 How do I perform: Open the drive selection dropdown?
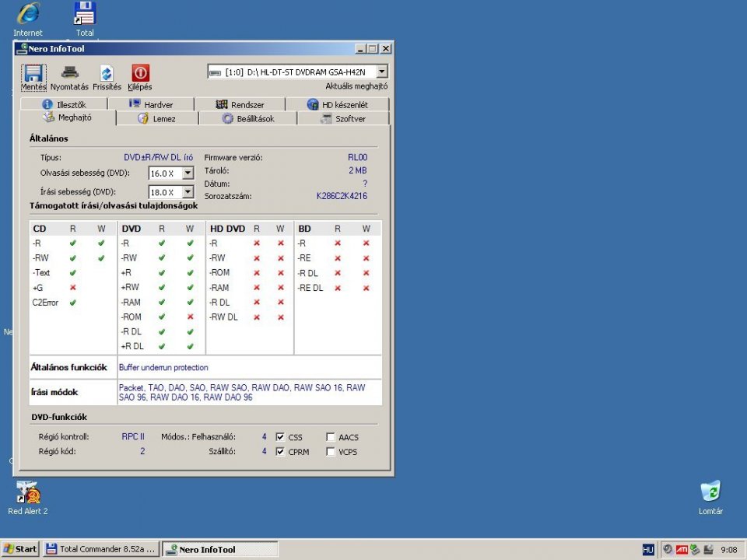(x=382, y=72)
